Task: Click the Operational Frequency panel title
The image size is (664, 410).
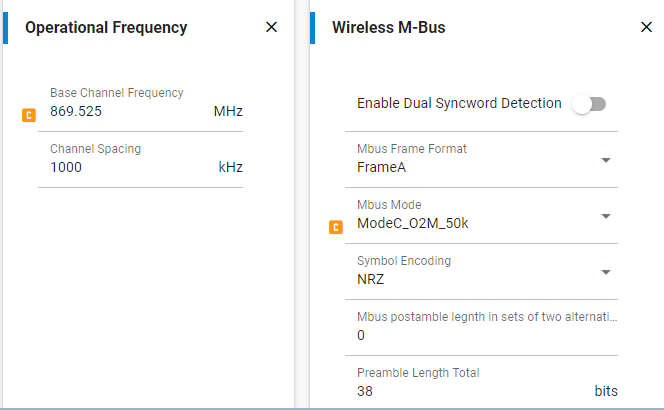Action: pyautogui.click(x=106, y=28)
